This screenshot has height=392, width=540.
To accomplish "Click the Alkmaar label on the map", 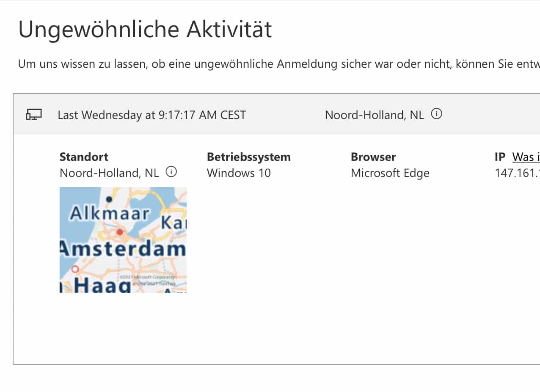I will (110, 214).
